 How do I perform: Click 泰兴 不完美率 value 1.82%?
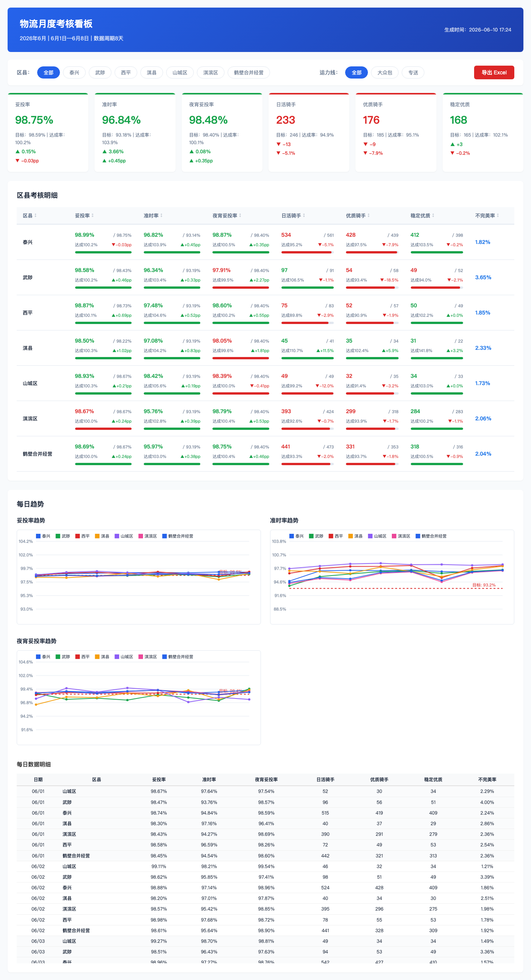pos(483,242)
